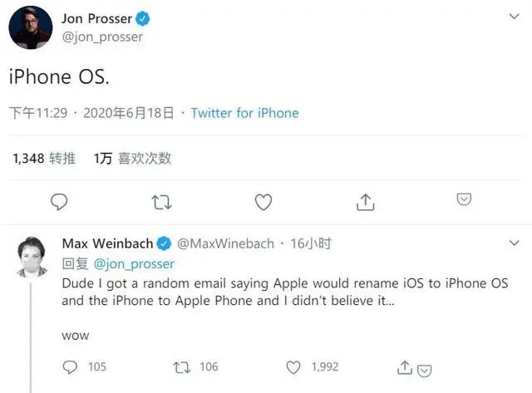Click the reply icon under Jon Prosser's tweet

click(59, 201)
